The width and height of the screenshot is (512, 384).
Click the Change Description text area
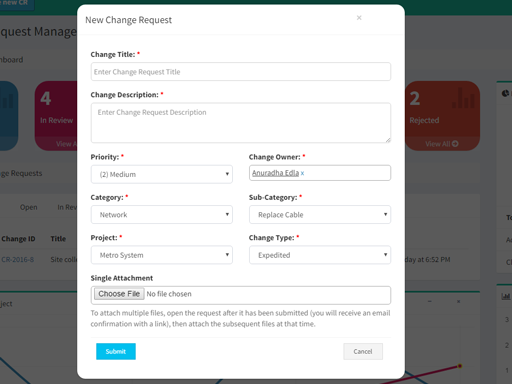241,123
